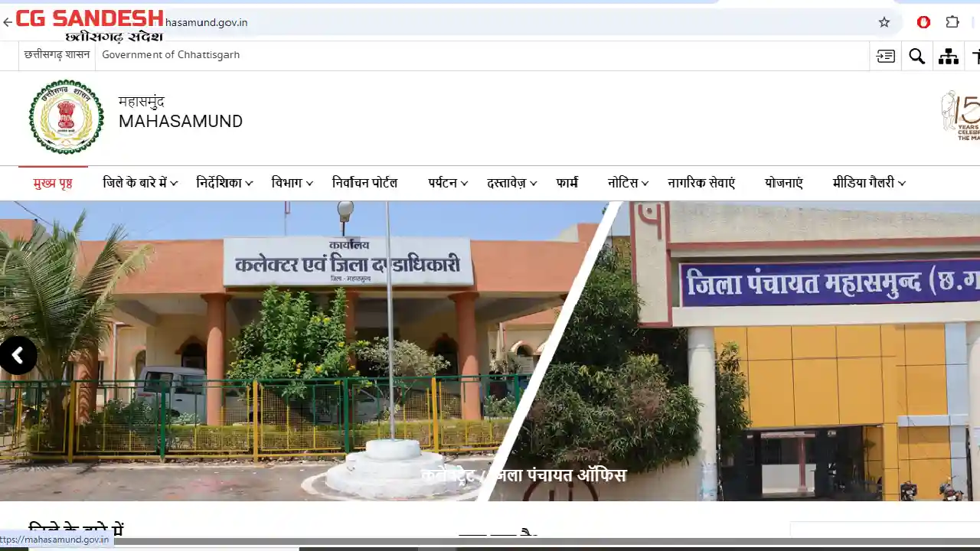Image resolution: width=980 pixels, height=551 pixels.
Task: Open the नागरिक सेवाएं menu item
Action: [x=701, y=183]
